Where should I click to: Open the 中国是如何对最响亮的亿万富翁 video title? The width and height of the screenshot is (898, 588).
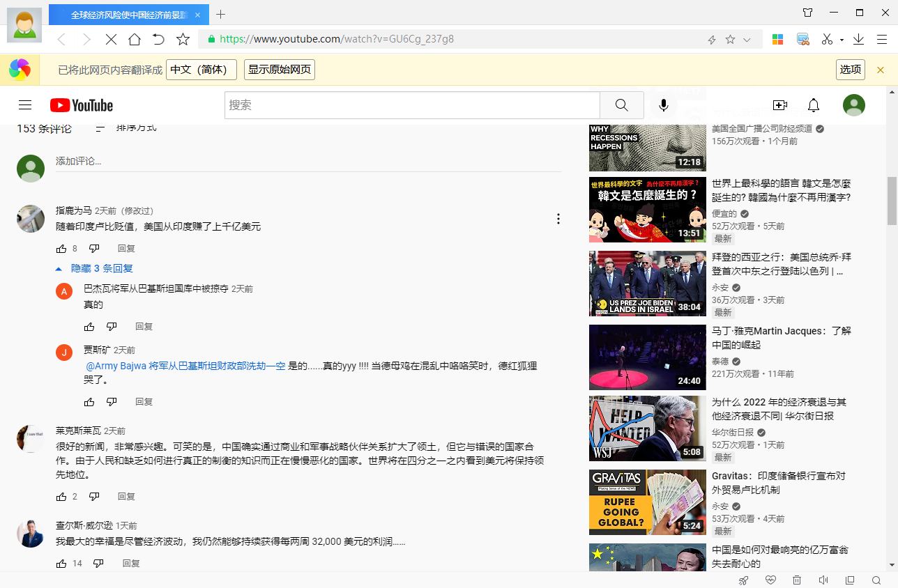780,557
